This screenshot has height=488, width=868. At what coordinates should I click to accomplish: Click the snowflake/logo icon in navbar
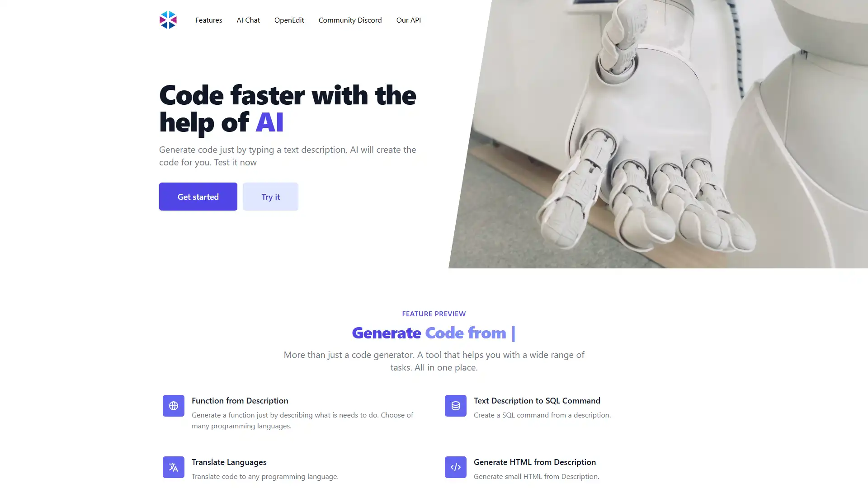click(x=168, y=20)
